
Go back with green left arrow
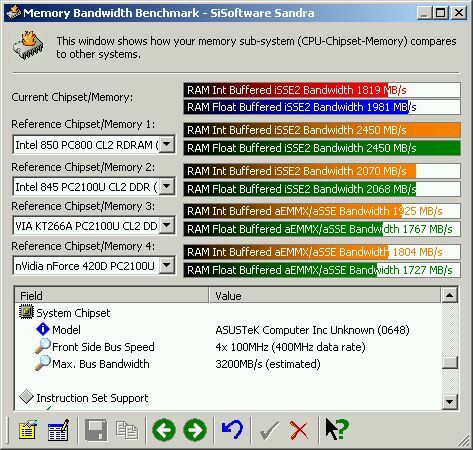click(164, 430)
